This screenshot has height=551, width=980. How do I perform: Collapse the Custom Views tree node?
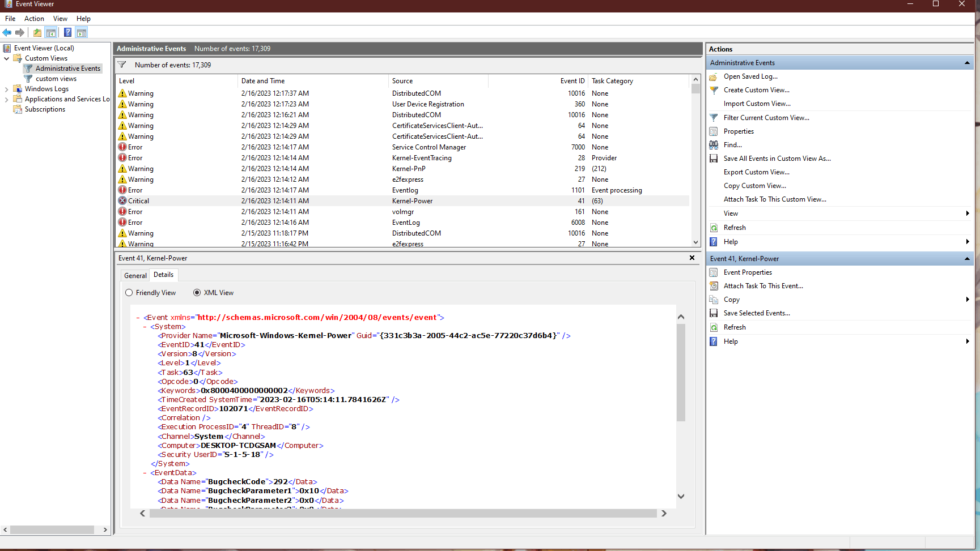pos(6,58)
